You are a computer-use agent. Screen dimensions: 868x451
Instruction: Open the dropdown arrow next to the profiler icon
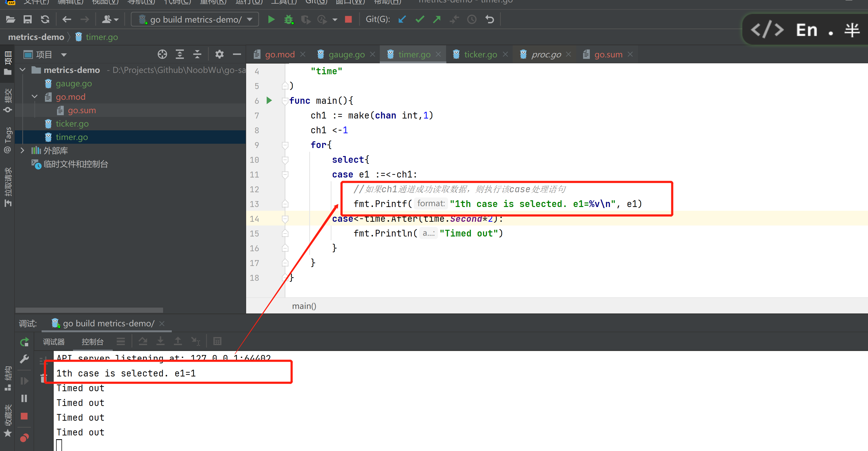pos(335,20)
